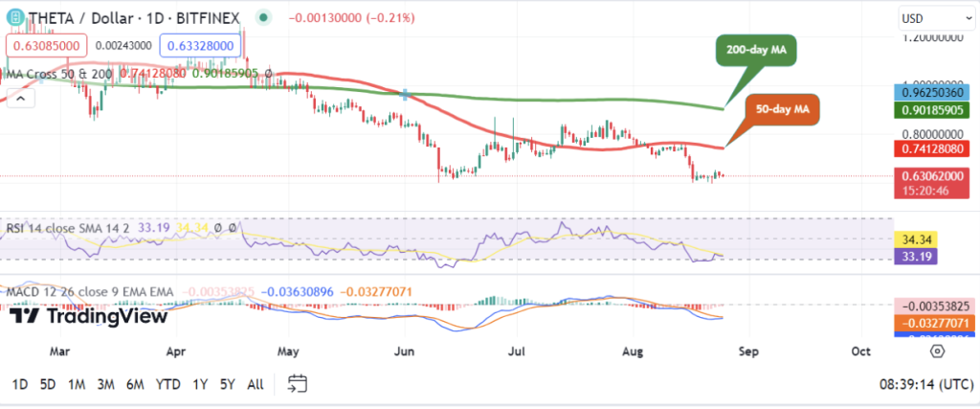Click the blue buy price 0.63328000 box
Viewport: 980px width, 409px height.
(200, 46)
